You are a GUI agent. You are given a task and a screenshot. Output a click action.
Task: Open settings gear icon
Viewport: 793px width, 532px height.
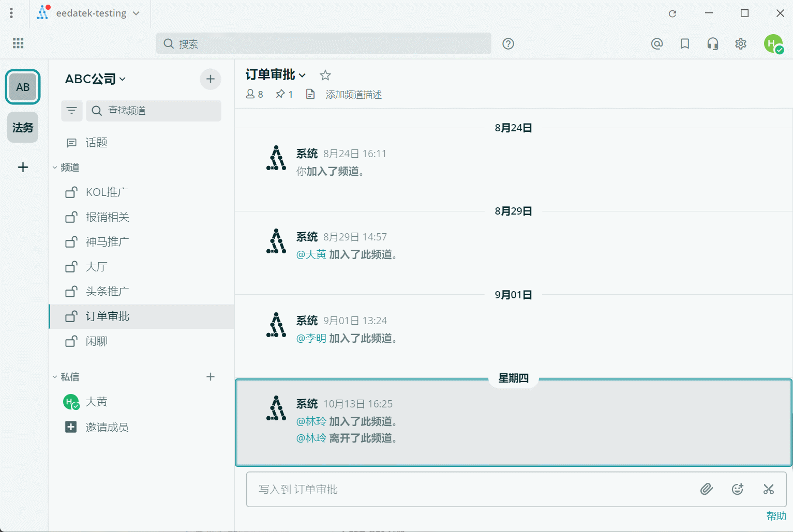(x=740, y=44)
